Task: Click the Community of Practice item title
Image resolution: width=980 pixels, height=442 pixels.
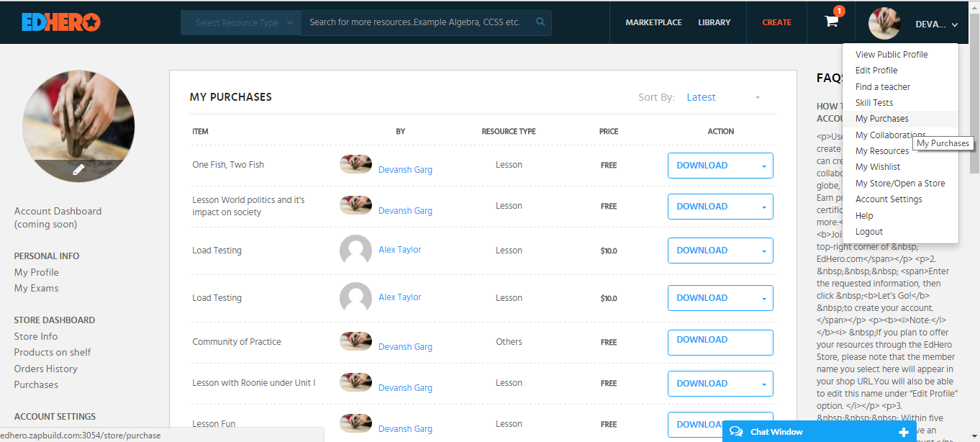Action: (237, 342)
